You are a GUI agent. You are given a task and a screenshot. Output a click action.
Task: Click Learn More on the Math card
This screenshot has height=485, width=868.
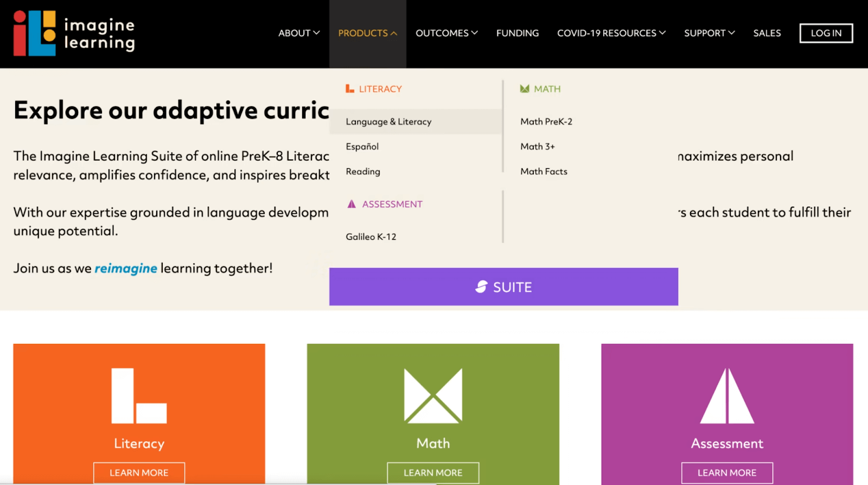point(433,473)
